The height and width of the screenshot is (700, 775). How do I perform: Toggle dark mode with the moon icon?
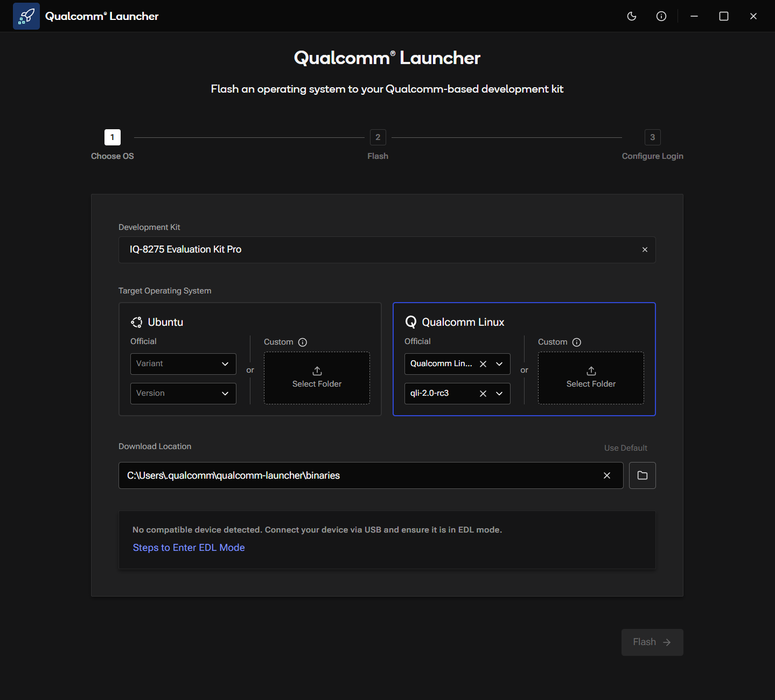[632, 16]
